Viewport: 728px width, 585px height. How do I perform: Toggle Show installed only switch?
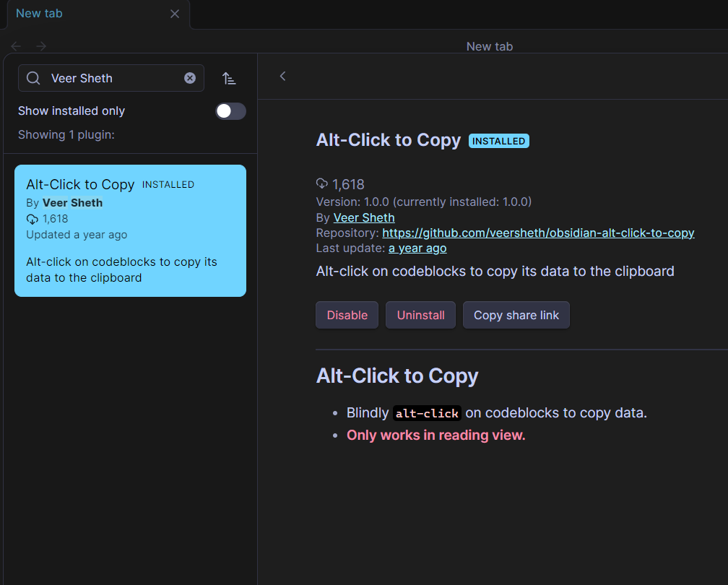(x=230, y=111)
